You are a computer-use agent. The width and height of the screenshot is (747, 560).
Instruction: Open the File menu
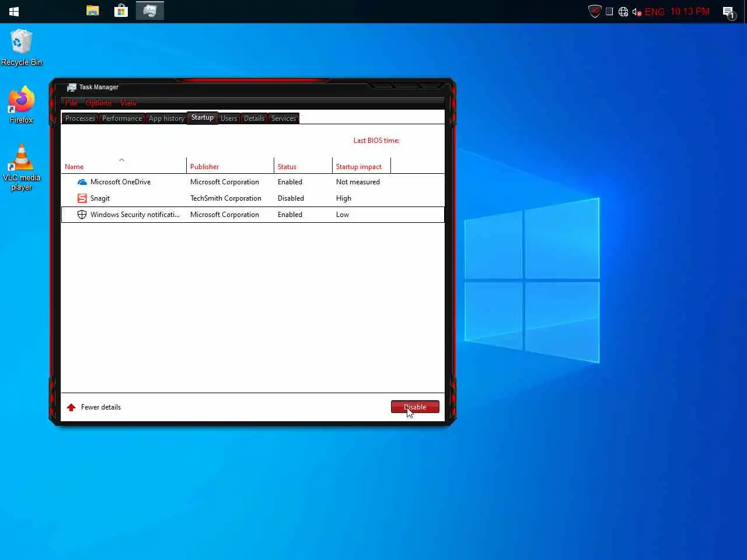71,103
